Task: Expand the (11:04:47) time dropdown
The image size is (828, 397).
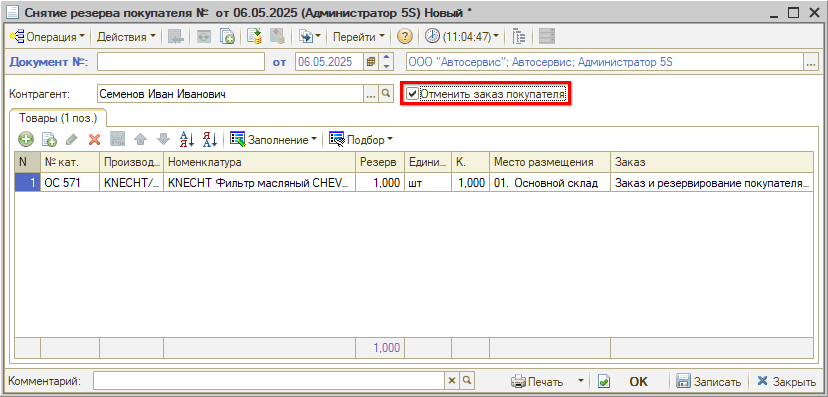Action: tap(470, 37)
